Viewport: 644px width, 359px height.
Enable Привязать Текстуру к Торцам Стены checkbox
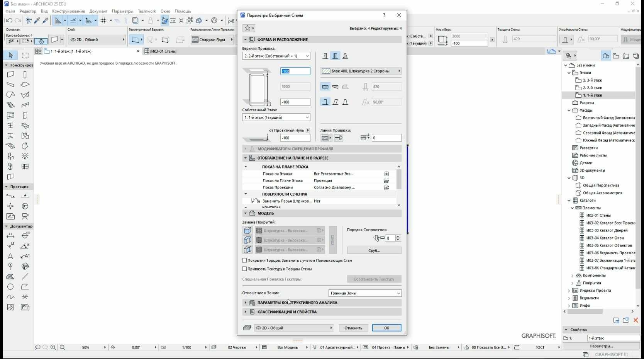(x=244, y=269)
